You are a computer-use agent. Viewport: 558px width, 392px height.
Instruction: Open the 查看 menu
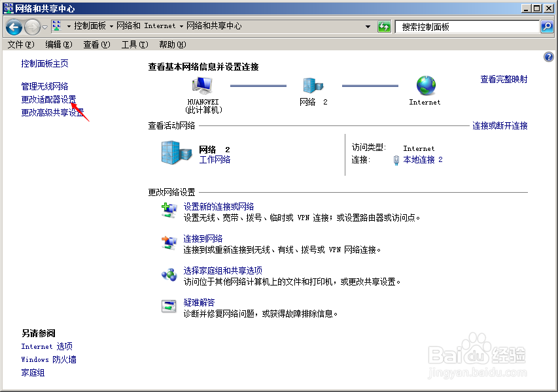[x=95, y=44]
